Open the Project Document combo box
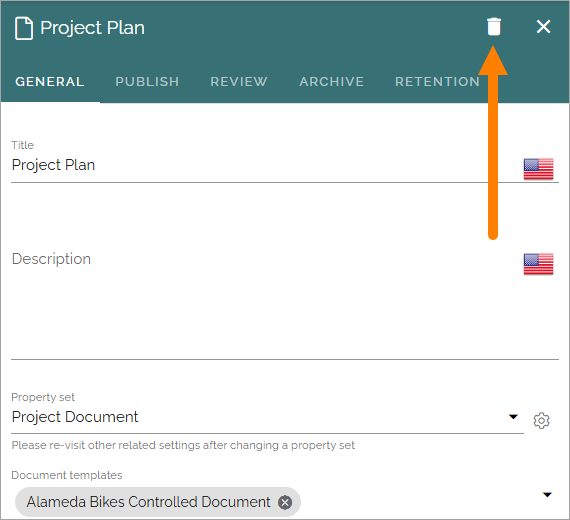 click(x=267, y=417)
